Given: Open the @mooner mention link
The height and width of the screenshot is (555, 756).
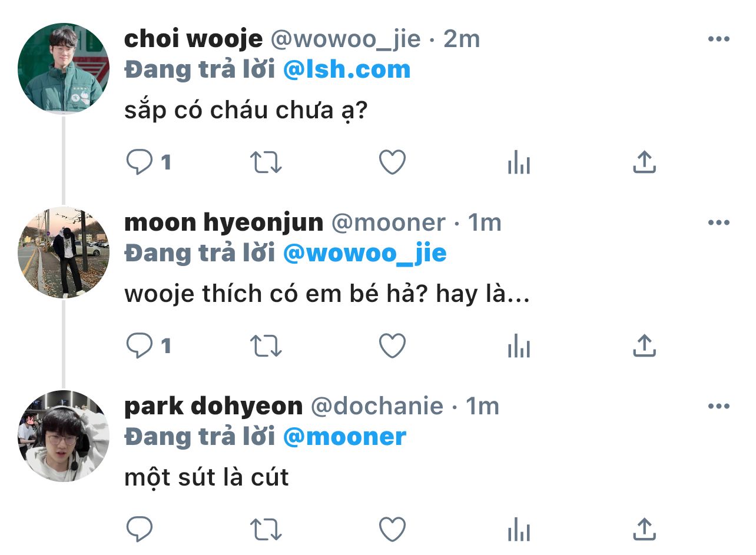Looking at the screenshot, I should click(344, 437).
